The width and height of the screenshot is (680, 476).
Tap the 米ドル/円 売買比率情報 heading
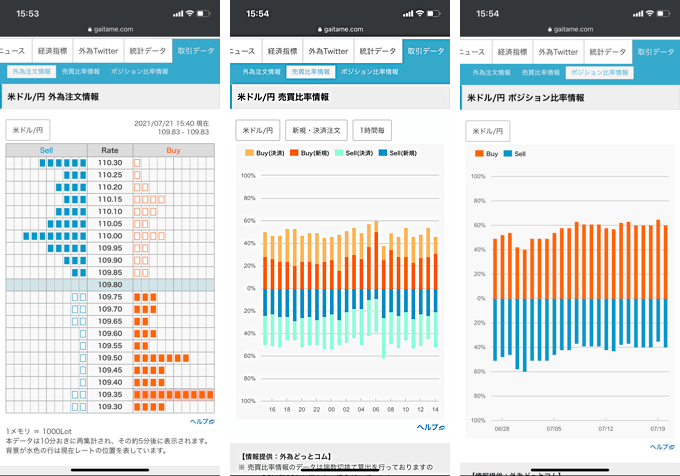point(283,97)
